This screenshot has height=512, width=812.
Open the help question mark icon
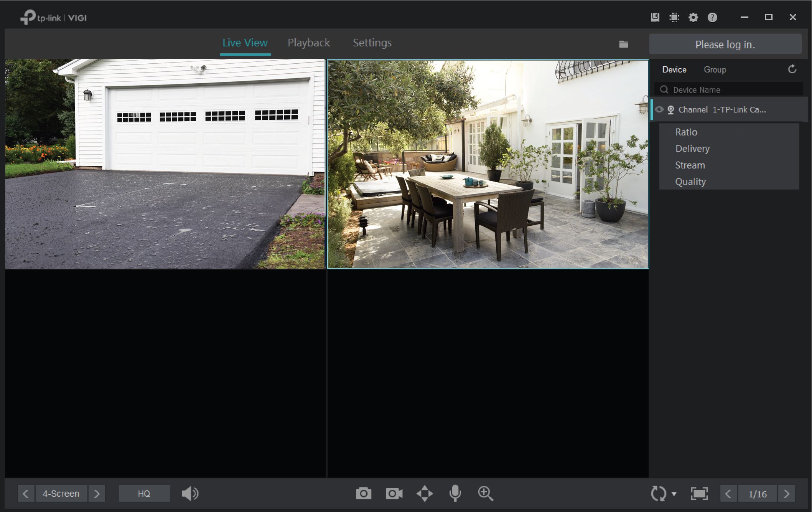pyautogui.click(x=712, y=17)
